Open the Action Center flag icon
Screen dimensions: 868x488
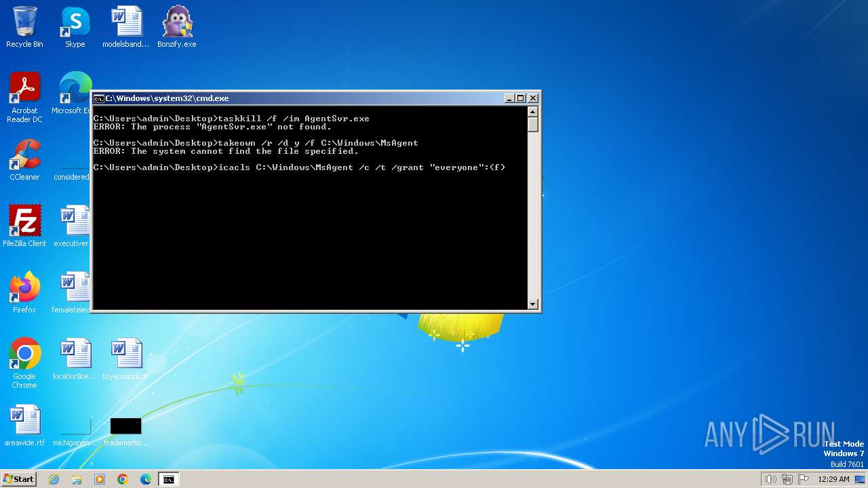[x=804, y=479]
